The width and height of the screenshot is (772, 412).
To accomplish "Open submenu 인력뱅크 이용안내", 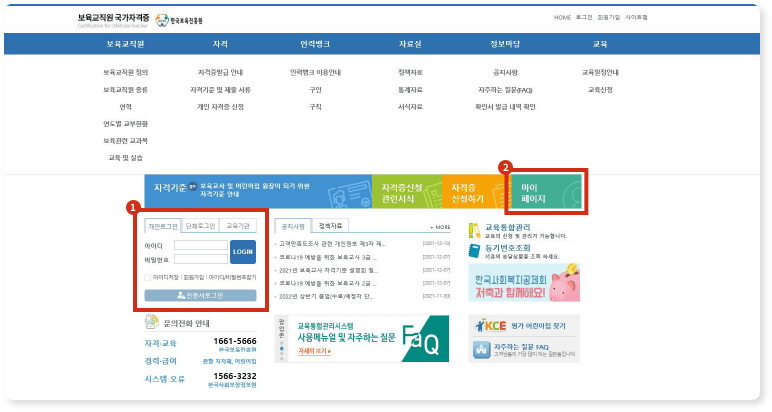I will 315,72.
